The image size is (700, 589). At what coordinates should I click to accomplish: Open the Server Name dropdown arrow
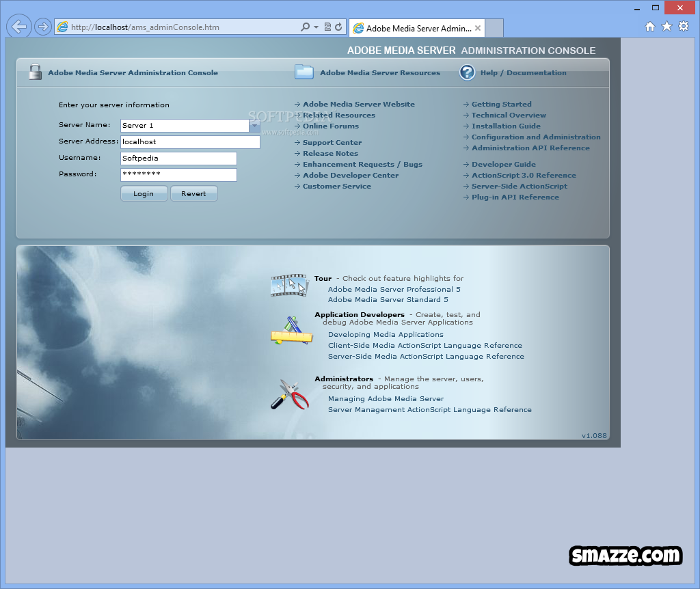pos(254,126)
